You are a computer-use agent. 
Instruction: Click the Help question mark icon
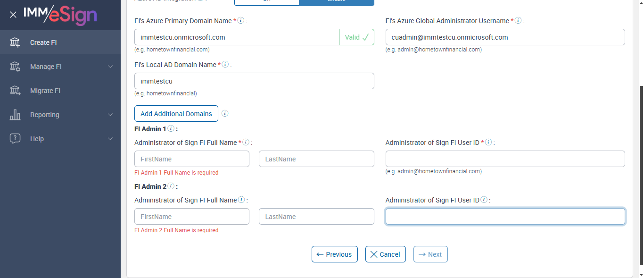point(15,139)
